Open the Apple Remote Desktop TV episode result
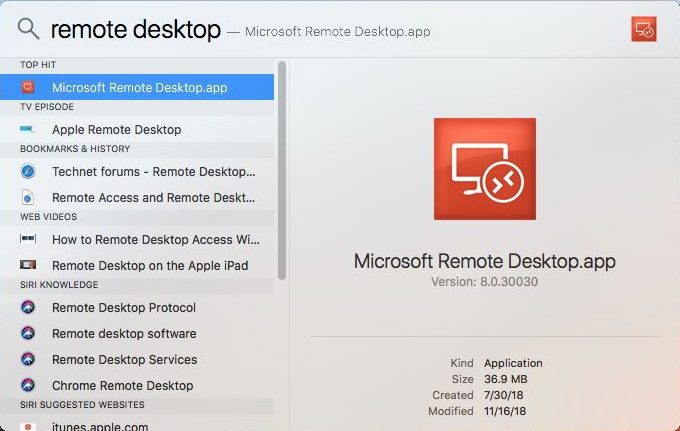The width and height of the screenshot is (680, 431). (x=137, y=129)
